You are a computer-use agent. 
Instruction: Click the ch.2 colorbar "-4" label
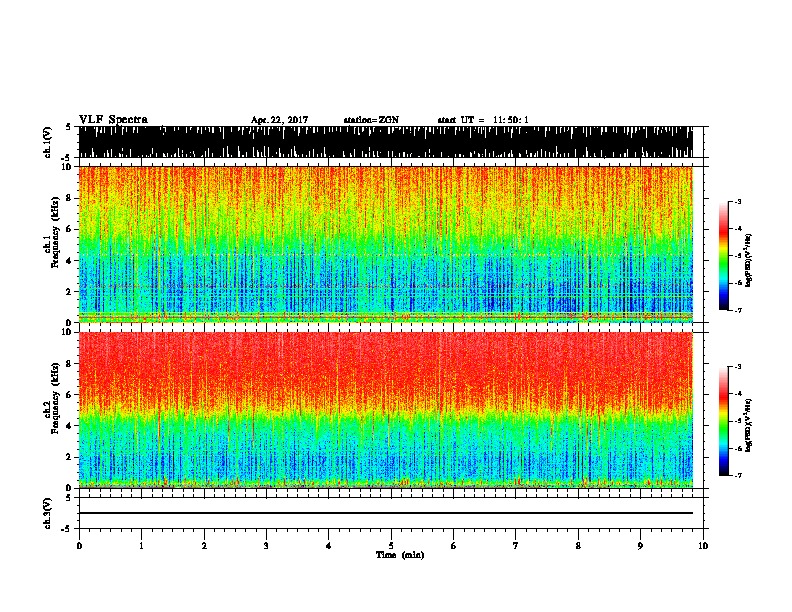pyautogui.click(x=738, y=394)
